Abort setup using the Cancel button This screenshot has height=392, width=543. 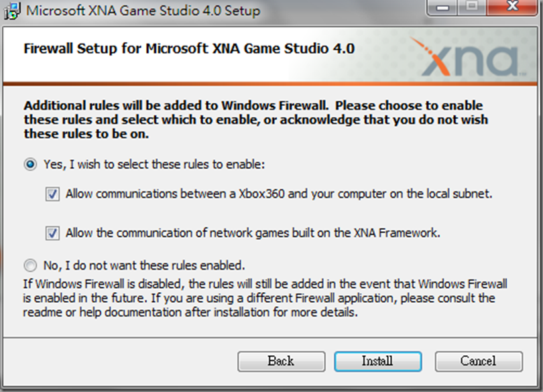(478, 361)
